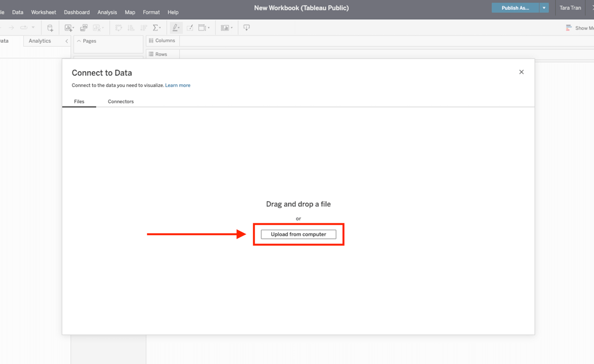Open the Map menu
Image resolution: width=594 pixels, height=364 pixels.
130,12
